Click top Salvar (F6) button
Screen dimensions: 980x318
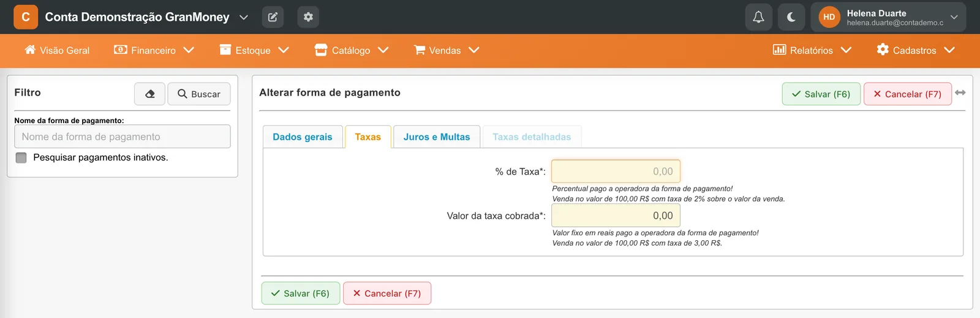(x=821, y=94)
